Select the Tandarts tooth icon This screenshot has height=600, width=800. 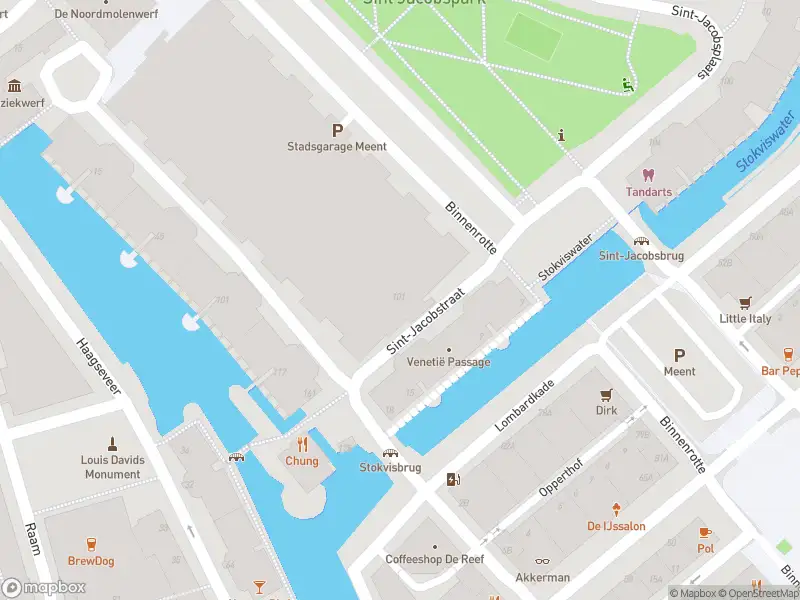(648, 176)
